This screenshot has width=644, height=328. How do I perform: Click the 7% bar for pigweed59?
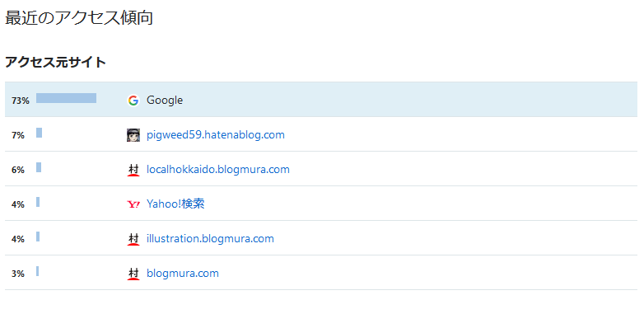click(x=39, y=133)
